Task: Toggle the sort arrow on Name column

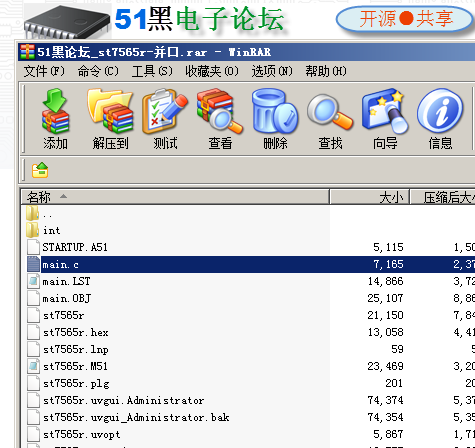Action: click(63, 196)
